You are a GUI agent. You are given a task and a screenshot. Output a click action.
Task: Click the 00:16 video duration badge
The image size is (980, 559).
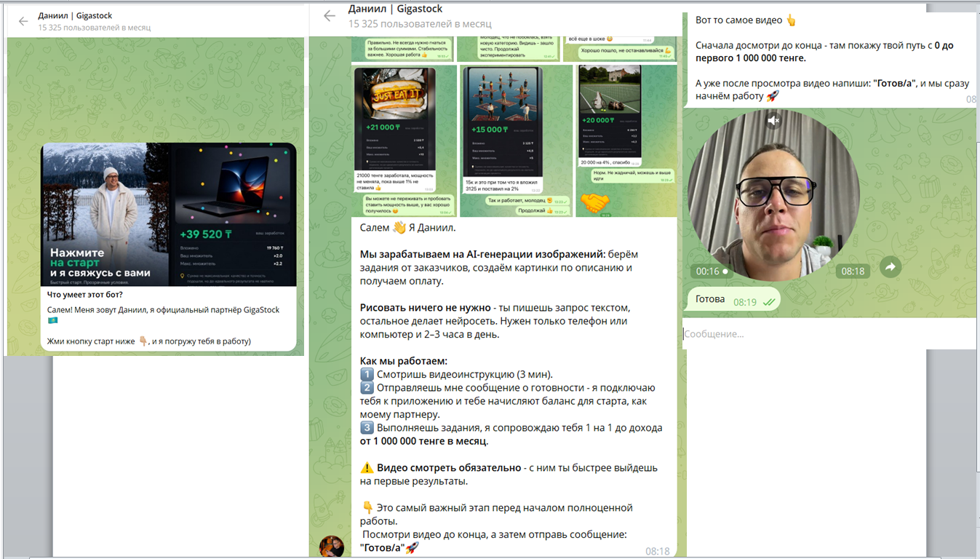tap(712, 271)
